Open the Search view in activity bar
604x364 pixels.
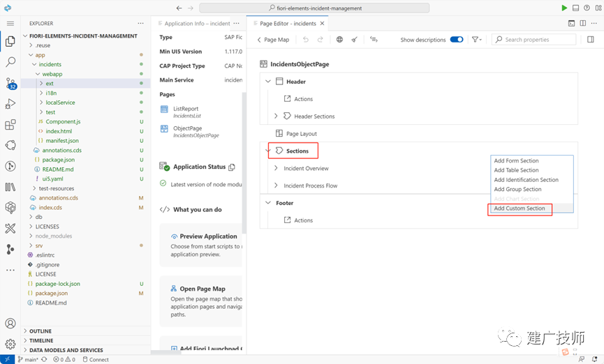click(x=10, y=61)
